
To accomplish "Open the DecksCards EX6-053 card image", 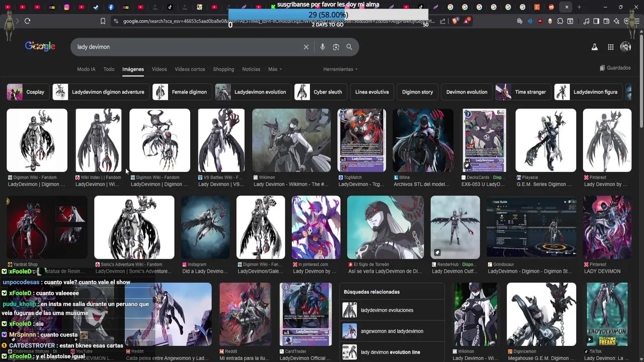I will point(484,140).
